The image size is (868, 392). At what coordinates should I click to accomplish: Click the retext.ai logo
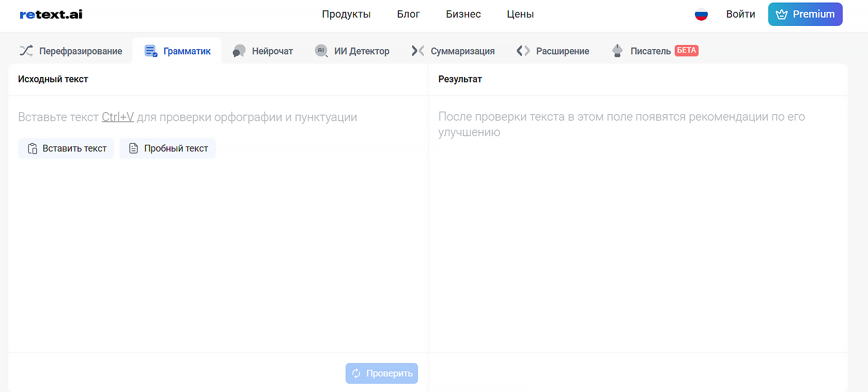[51, 14]
